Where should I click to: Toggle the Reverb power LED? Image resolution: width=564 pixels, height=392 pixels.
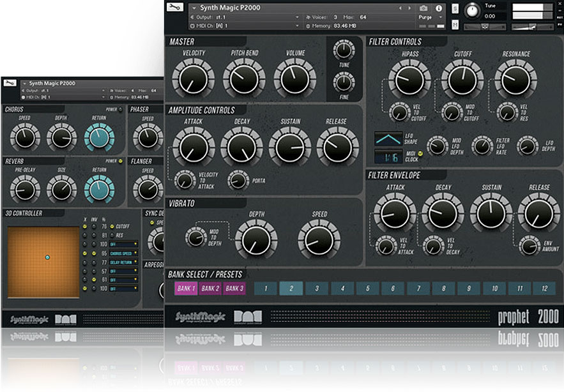(120, 161)
